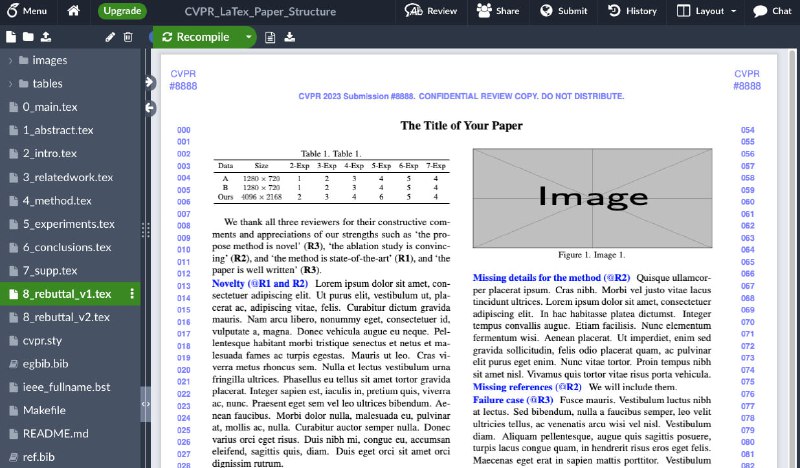Viewport: 800px width, 468px height.
Task: Click the home icon in top bar
Action: click(x=74, y=11)
